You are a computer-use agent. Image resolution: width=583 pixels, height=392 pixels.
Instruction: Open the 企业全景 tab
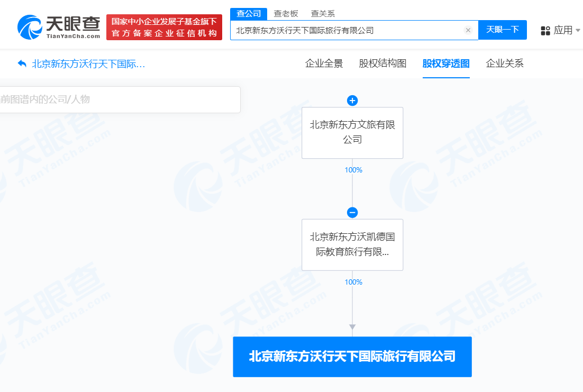point(324,63)
